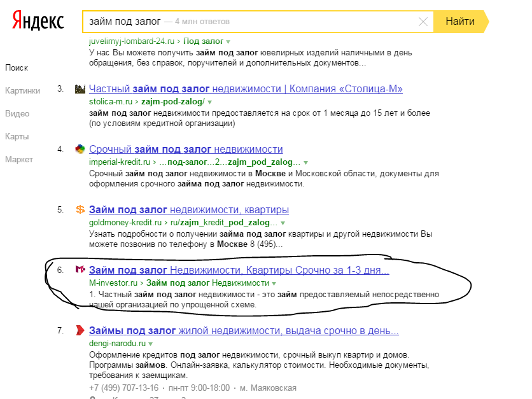Click the imperial-kredit result favicon
The width and height of the screenshot is (532, 399).
[x=80, y=149]
